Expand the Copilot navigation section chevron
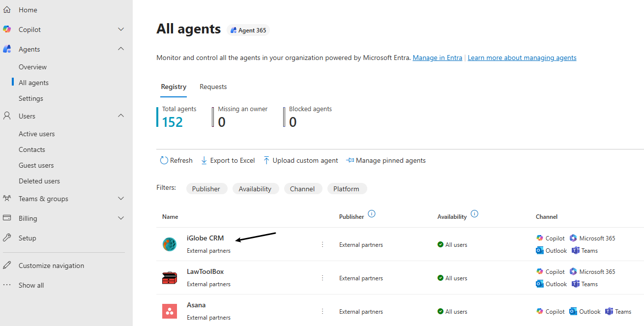Image resolution: width=644 pixels, height=326 pixels. coord(121,30)
